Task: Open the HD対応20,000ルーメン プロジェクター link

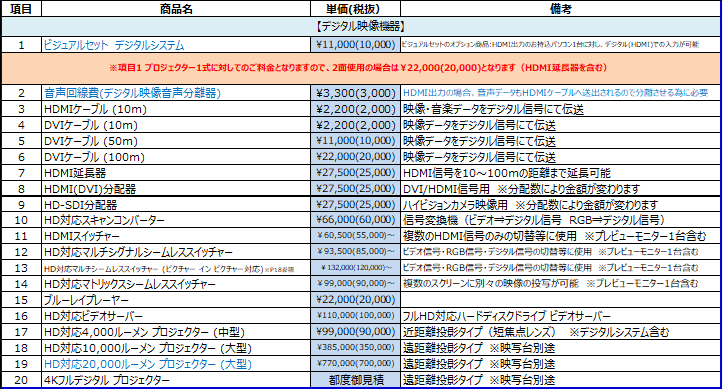Action: click(148, 364)
